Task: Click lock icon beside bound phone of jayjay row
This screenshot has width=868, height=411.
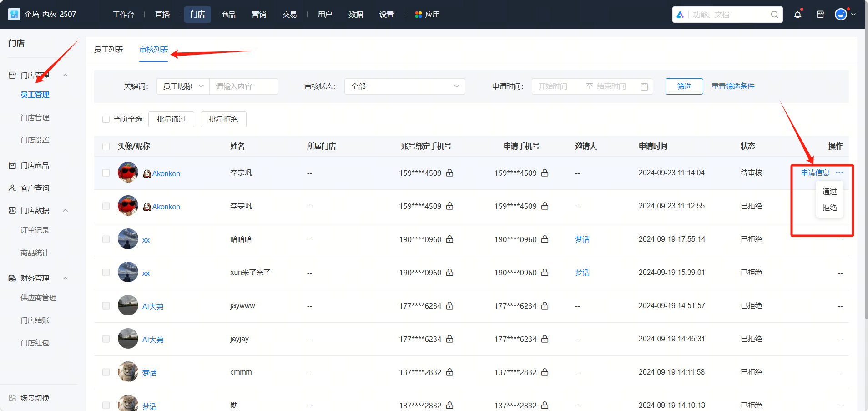Action: 449,339
